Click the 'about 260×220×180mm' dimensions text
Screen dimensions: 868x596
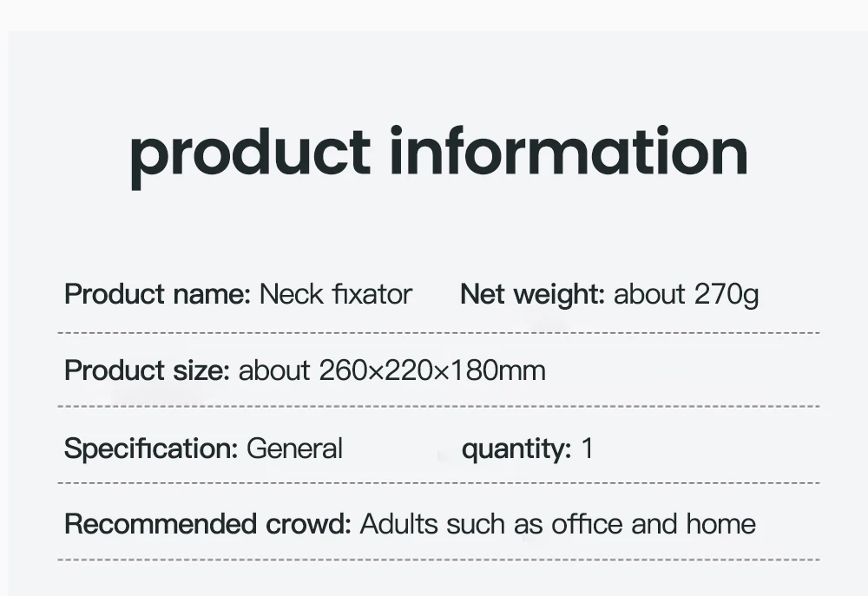[392, 370]
